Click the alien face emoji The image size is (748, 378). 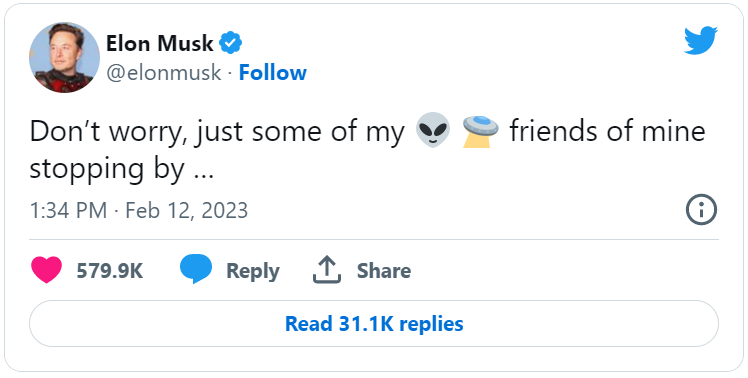click(433, 130)
